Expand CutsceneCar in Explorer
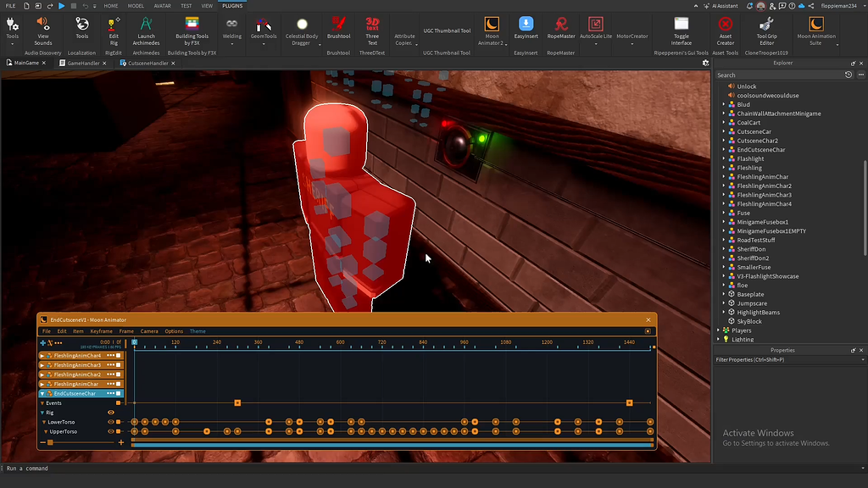This screenshot has width=868, height=488. (x=724, y=131)
